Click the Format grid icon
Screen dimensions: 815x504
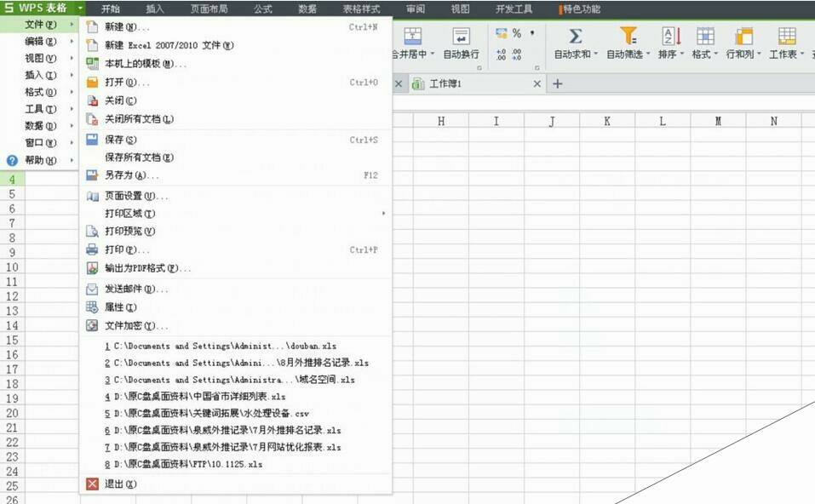(705, 36)
